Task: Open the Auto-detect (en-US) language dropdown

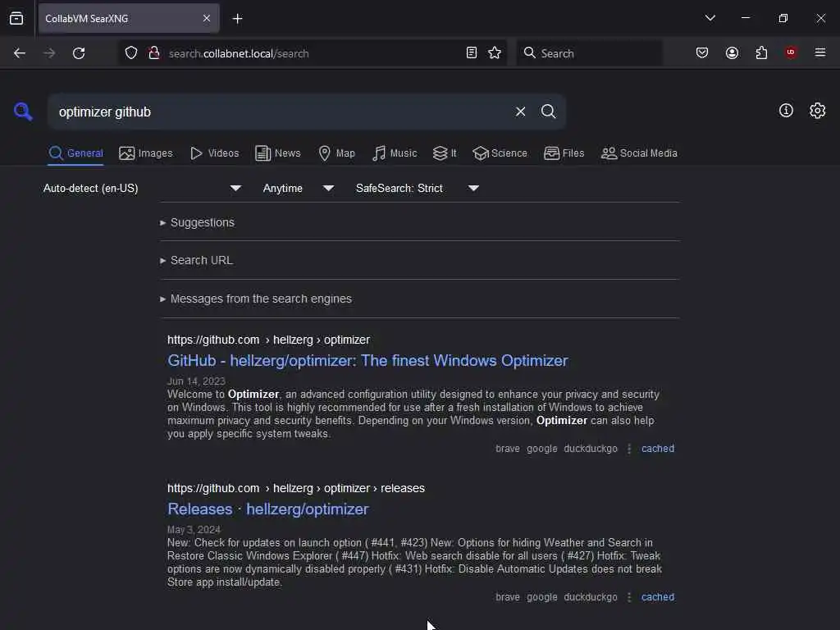Action: (141, 188)
